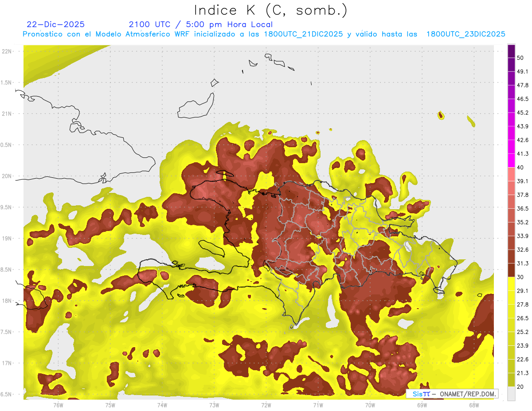Click the "73W" longitude label
Image resolution: width=532 pixels, height=411 pixels.
click(214, 405)
